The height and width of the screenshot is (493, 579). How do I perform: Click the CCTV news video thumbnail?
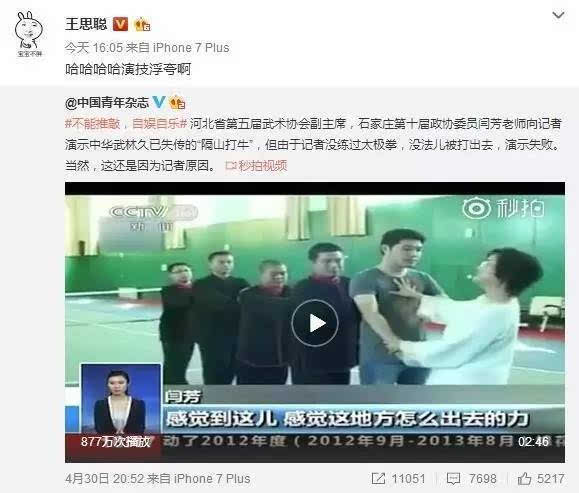(315, 322)
